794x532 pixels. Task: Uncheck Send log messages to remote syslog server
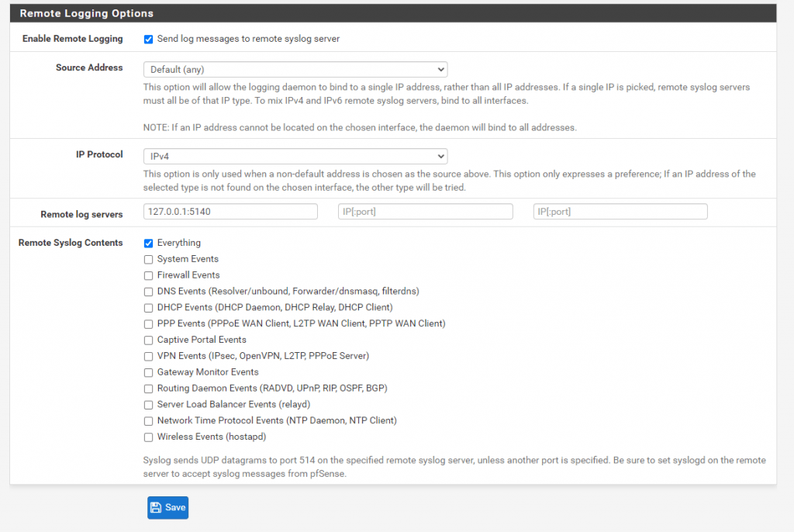click(148, 40)
